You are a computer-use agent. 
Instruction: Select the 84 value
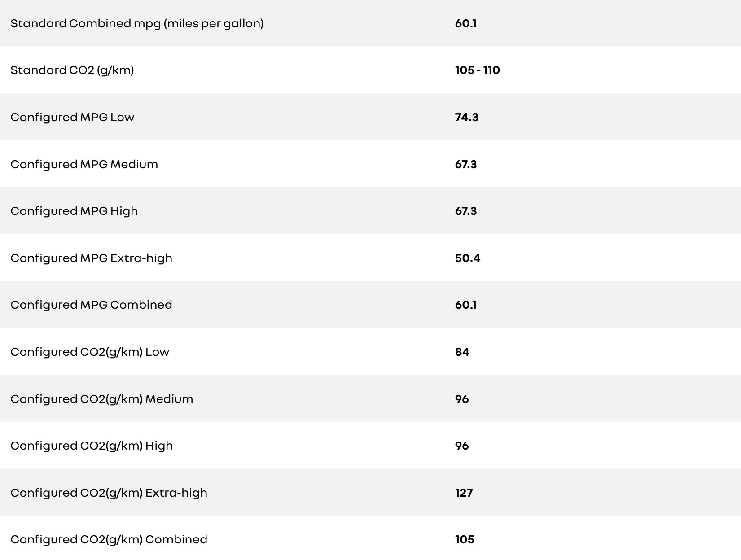pos(462,352)
